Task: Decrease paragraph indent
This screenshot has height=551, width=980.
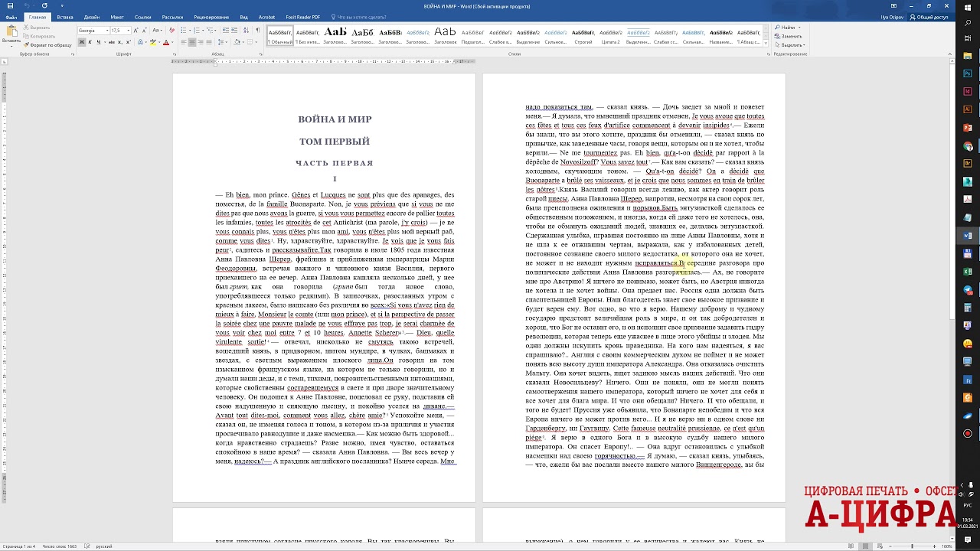Action: 225,31
